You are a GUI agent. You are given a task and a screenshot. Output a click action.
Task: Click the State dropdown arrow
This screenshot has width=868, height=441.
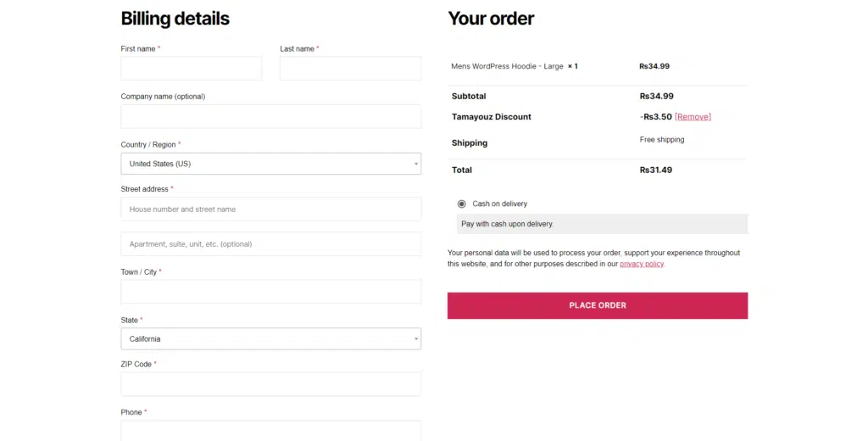tap(415, 339)
